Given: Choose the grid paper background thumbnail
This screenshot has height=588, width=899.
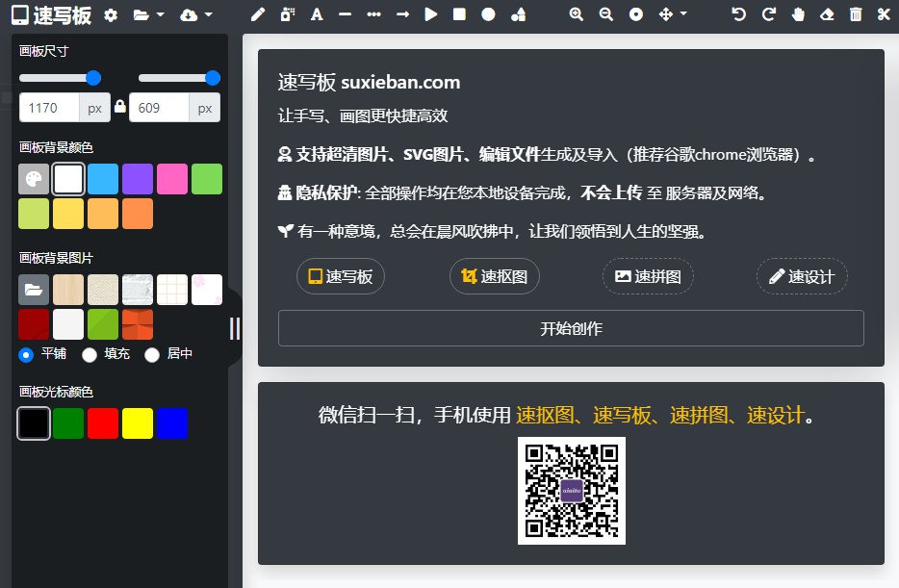Looking at the screenshot, I should pos(172,290).
